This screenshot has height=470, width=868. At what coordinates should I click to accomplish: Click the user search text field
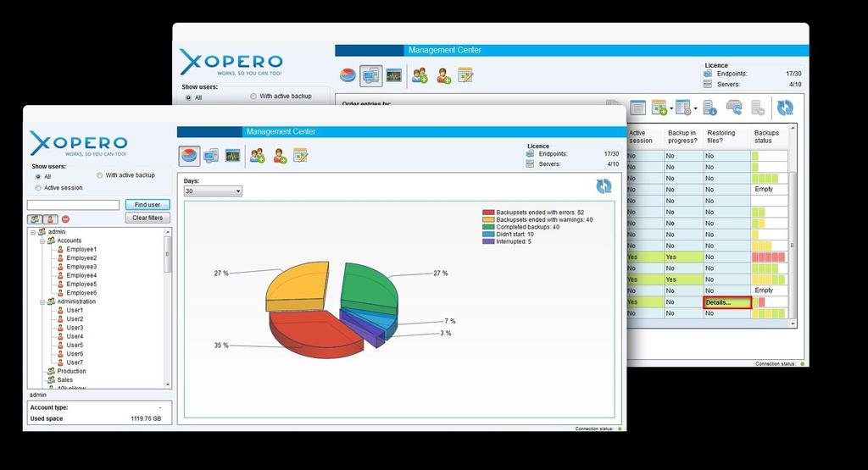[x=73, y=205]
